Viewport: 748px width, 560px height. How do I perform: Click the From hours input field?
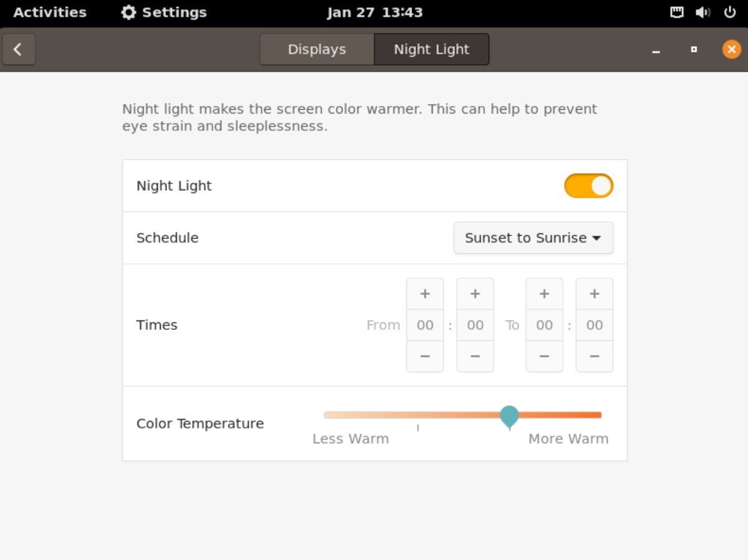pyautogui.click(x=424, y=324)
